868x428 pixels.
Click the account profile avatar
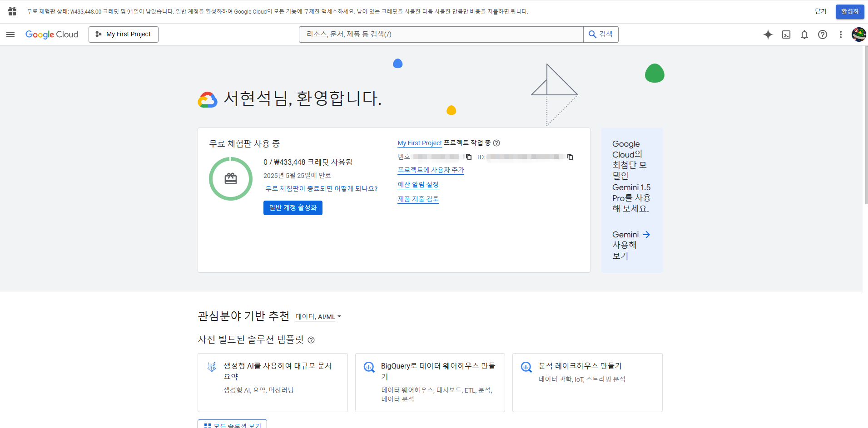[858, 34]
